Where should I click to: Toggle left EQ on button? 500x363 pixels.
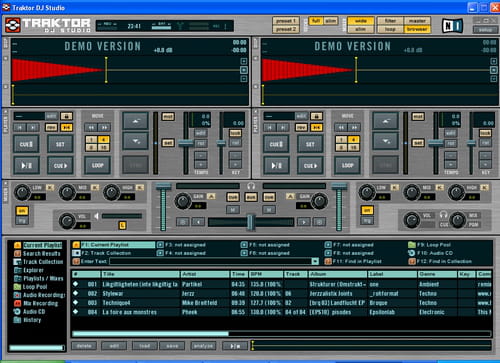[22, 211]
